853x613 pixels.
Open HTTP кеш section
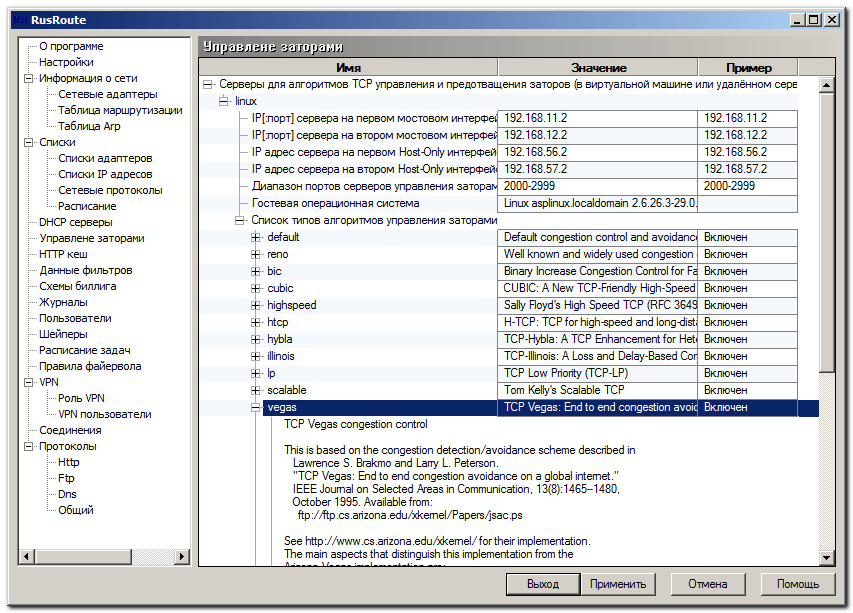point(63,254)
